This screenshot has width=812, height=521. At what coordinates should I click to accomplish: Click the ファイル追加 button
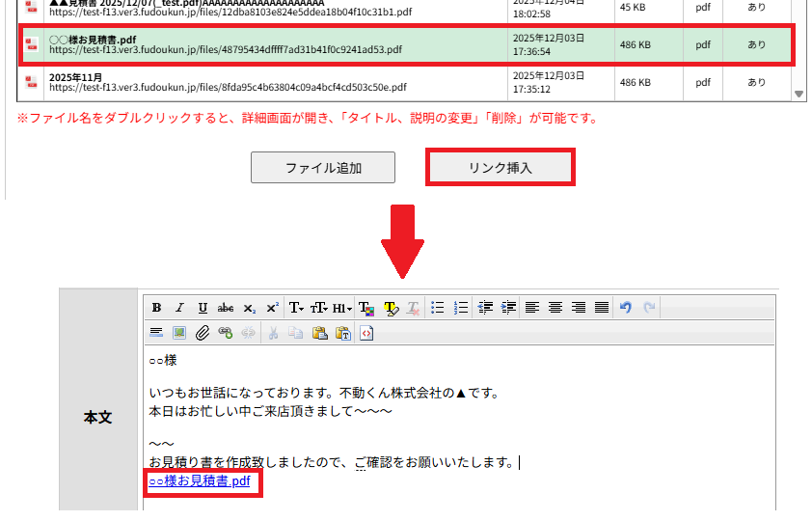(x=323, y=168)
